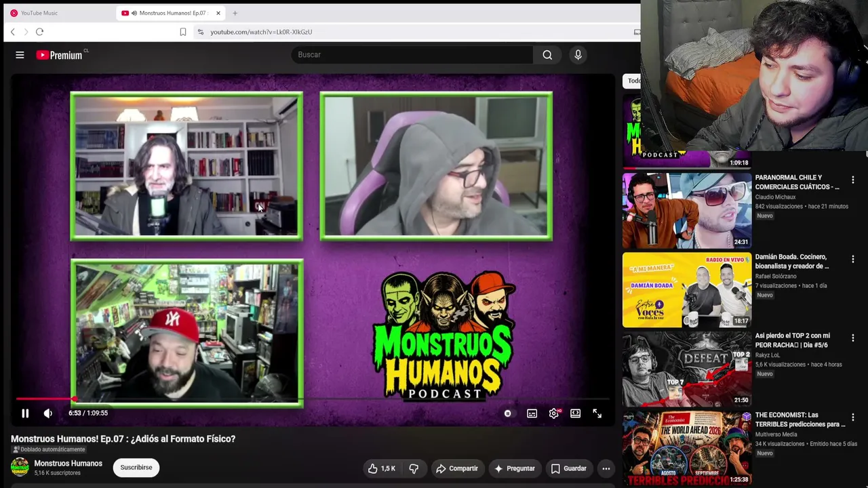Viewport: 868px width, 488px height.
Task: Play the Paranormal Chile thumbnail (24:31)
Action: pyautogui.click(x=687, y=210)
